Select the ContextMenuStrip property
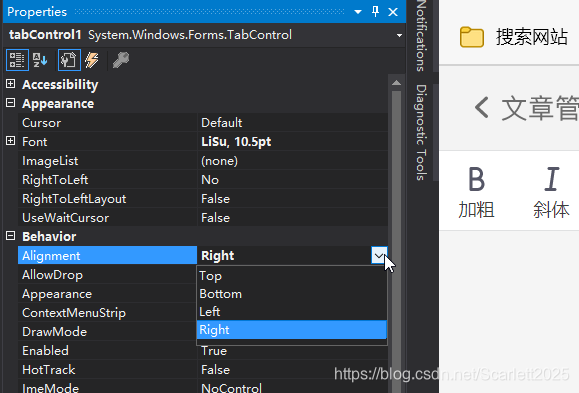 click(107, 313)
